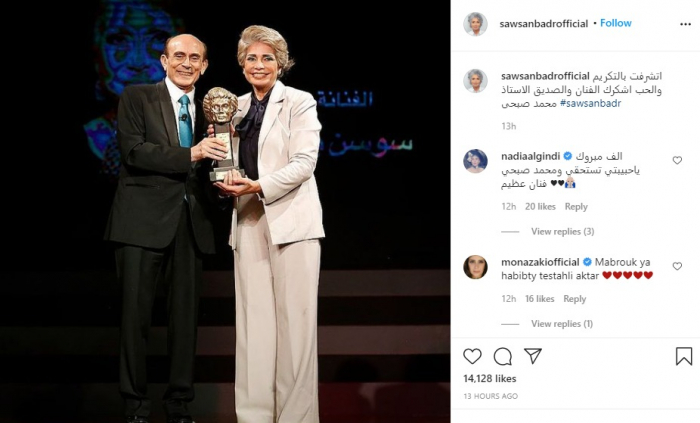Open the three-dot more options menu
This screenshot has height=423, width=700.
(685, 24)
